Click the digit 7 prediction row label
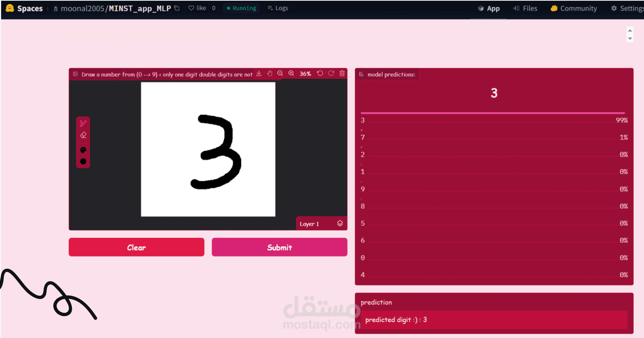The width and height of the screenshot is (644, 338). (x=363, y=137)
